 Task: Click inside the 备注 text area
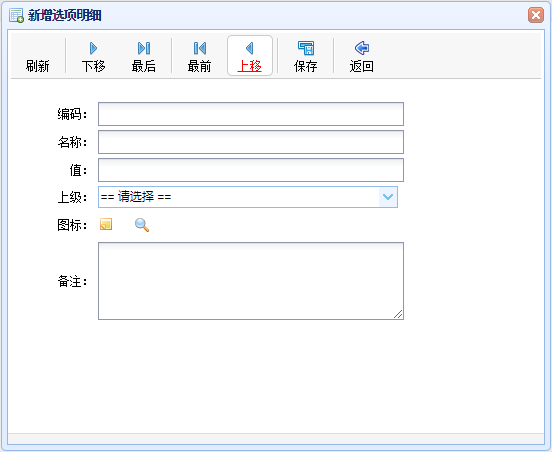click(251, 281)
